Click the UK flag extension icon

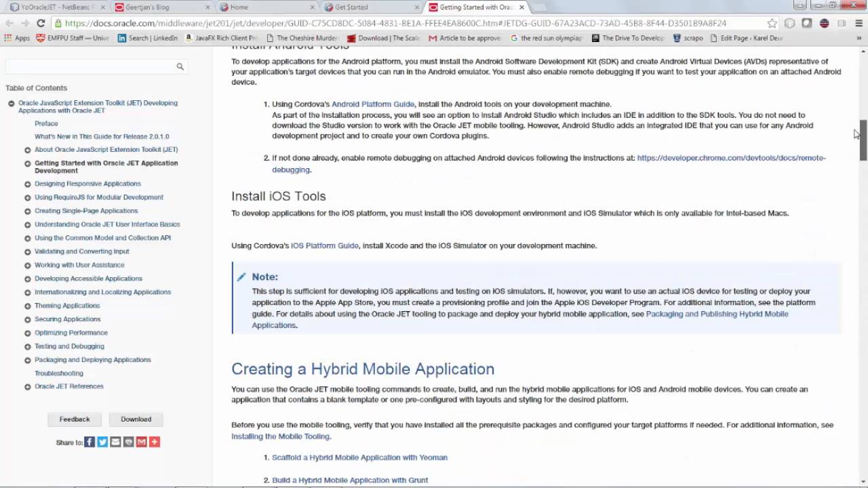(x=824, y=23)
